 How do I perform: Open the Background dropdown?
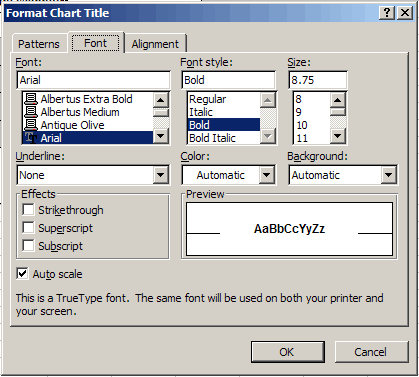coord(389,175)
